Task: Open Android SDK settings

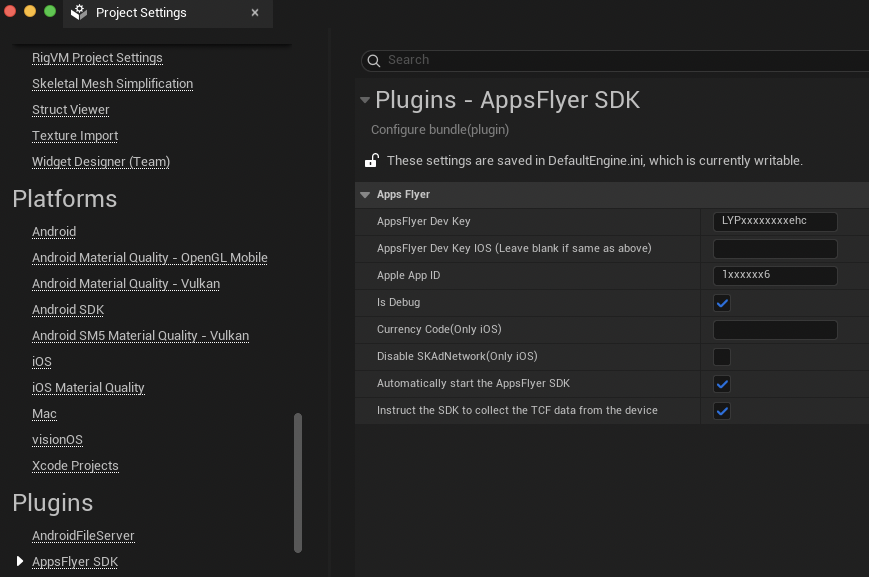Action: (x=68, y=310)
